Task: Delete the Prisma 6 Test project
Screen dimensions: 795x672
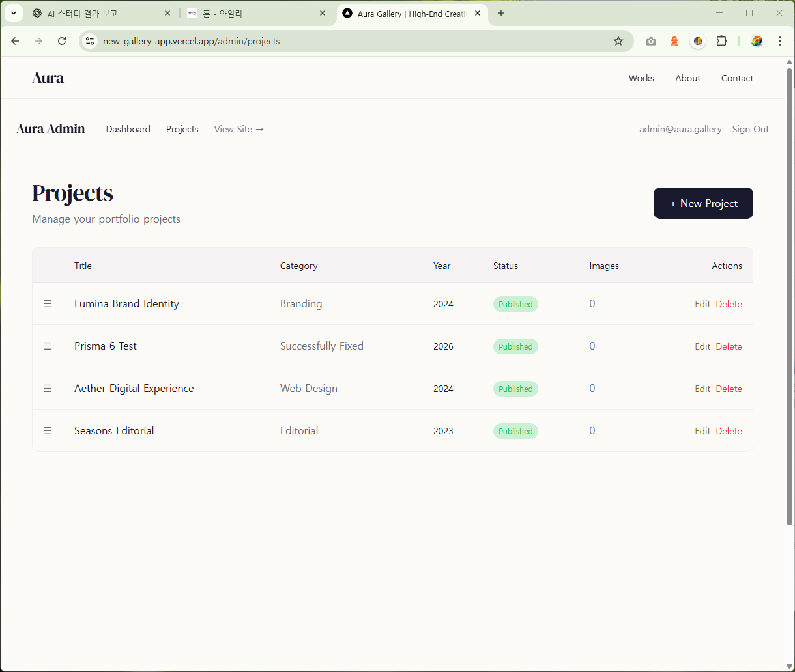Action: tap(729, 346)
